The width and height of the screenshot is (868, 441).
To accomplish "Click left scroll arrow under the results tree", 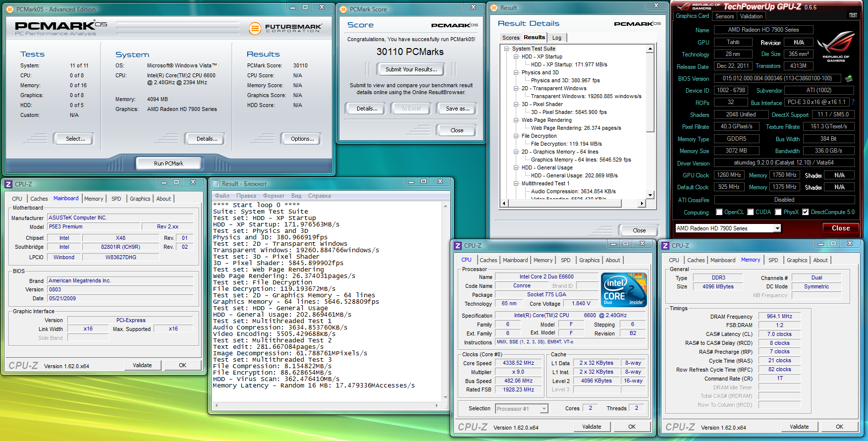I will coord(504,203).
